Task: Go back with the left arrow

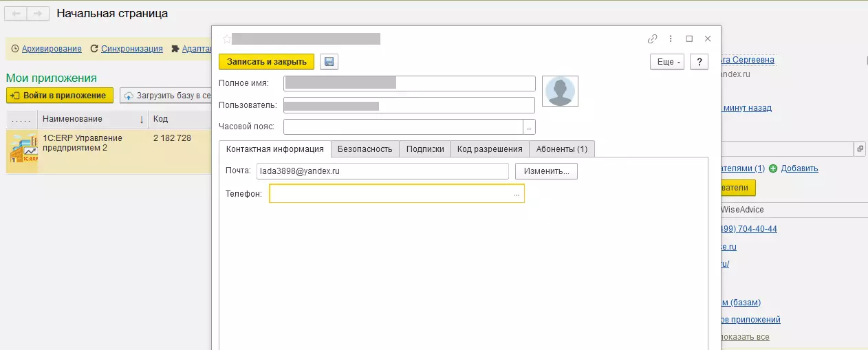Action: 16,14
